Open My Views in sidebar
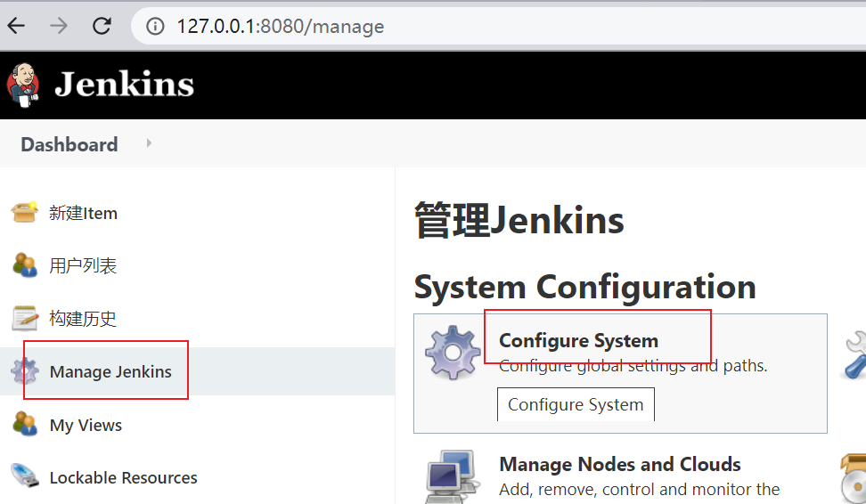866x504 pixels. 86,425
